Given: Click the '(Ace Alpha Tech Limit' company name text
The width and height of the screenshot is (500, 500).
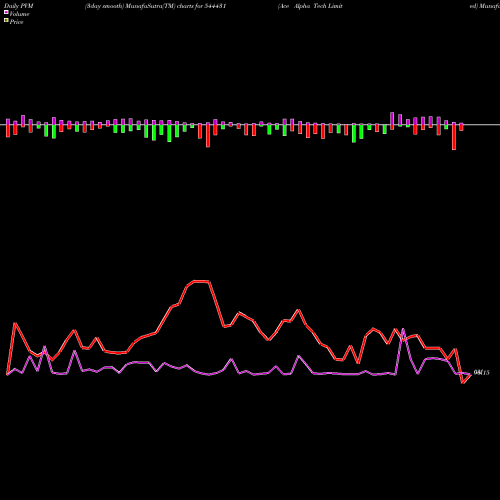Looking at the screenshot, I should tap(310, 6).
